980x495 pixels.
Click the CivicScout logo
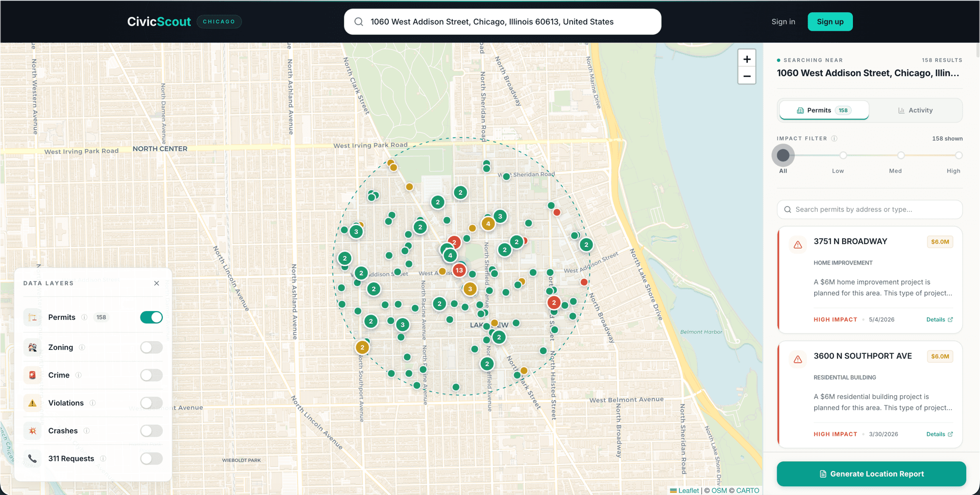click(x=159, y=21)
